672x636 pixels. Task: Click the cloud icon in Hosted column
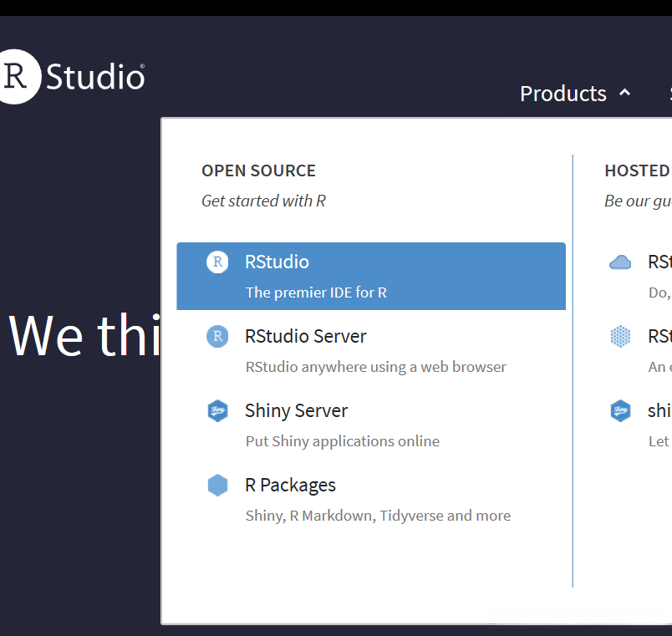[x=620, y=262]
